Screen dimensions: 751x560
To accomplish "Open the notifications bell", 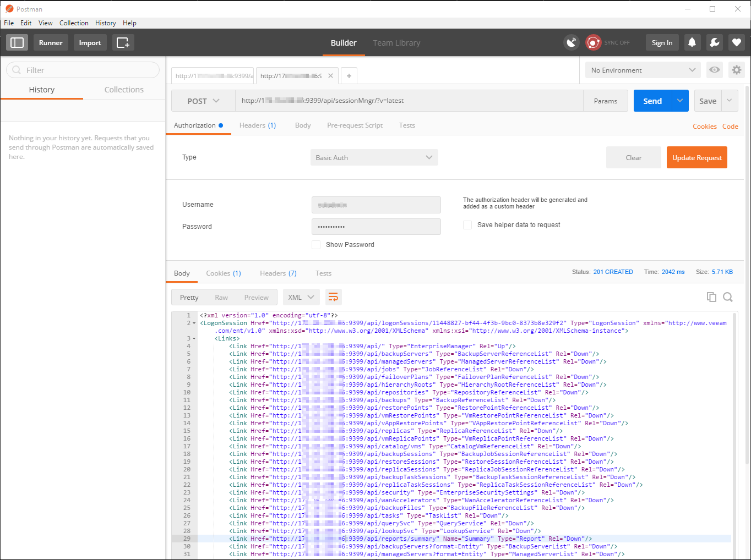I will [692, 42].
